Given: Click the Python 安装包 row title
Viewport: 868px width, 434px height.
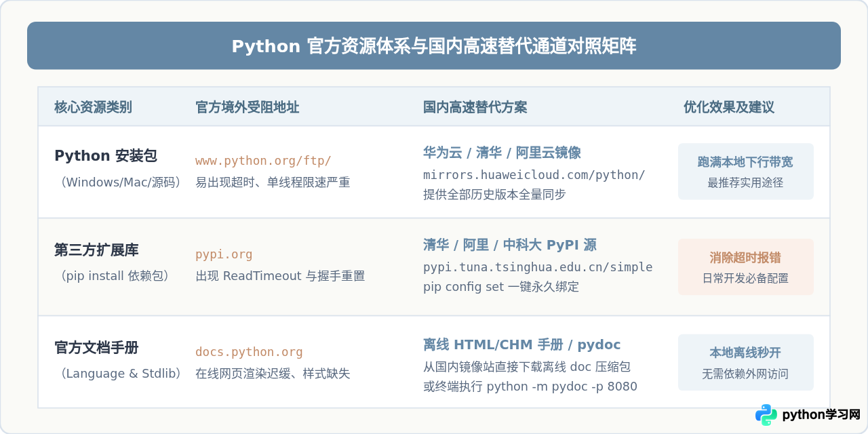Looking at the screenshot, I should (x=106, y=156).
